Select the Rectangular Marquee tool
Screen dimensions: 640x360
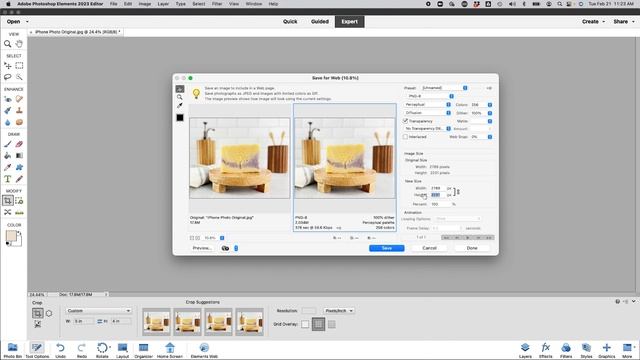pyautogui.click(x=19, y=65)
